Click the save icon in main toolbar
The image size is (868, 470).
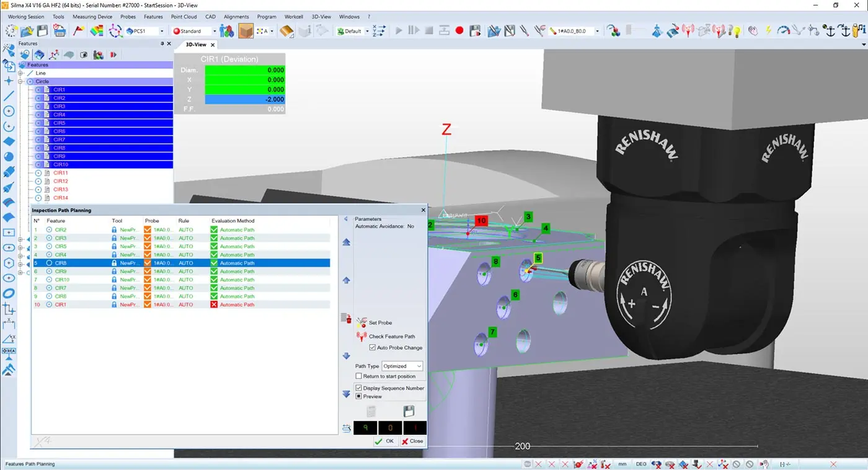point(42,30)
